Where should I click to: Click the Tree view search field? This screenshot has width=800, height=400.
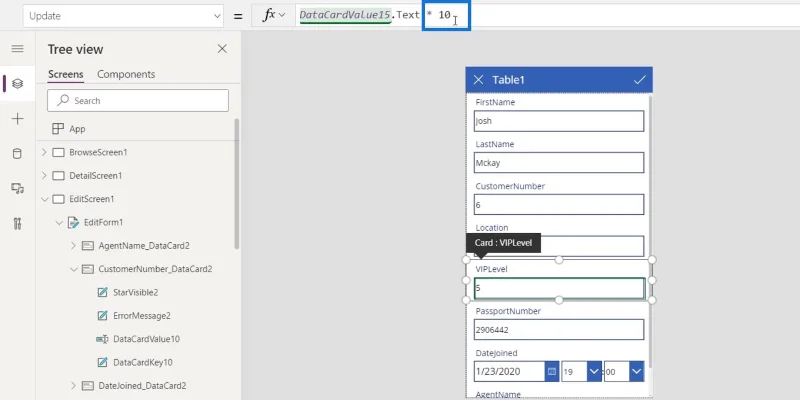point(138,101)
